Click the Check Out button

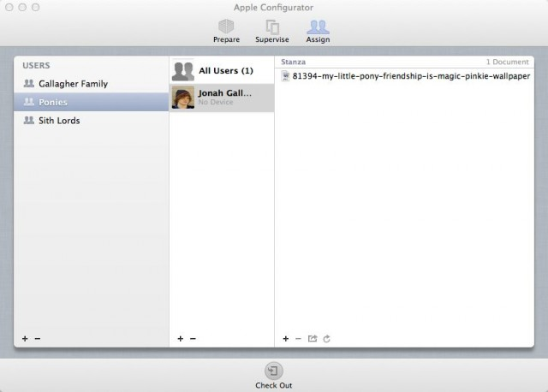coord(273,375)
